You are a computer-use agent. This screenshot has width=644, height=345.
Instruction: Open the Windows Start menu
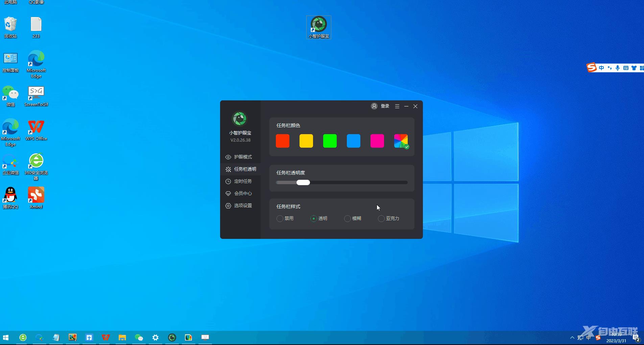[6, 338]
